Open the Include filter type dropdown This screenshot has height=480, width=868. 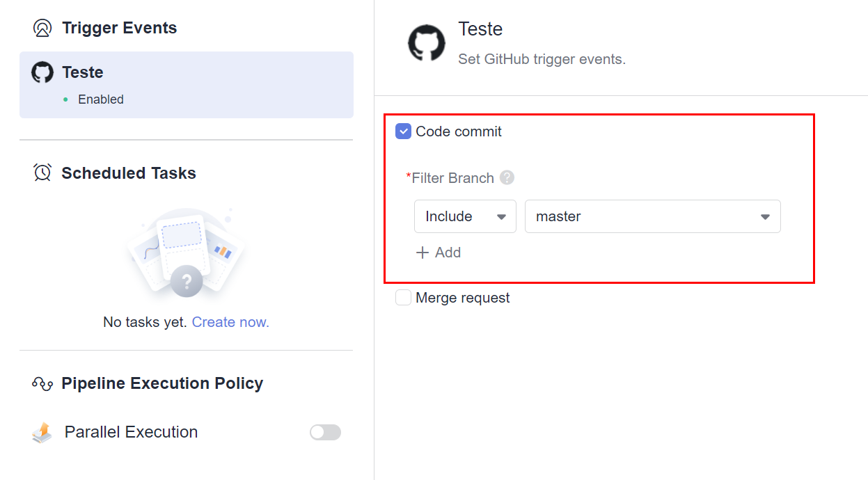[465, 216]
